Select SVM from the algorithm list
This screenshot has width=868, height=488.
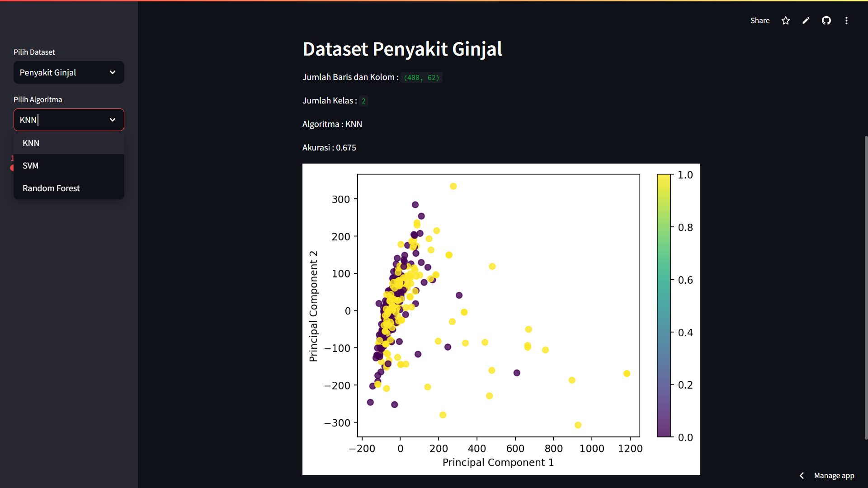69,165
